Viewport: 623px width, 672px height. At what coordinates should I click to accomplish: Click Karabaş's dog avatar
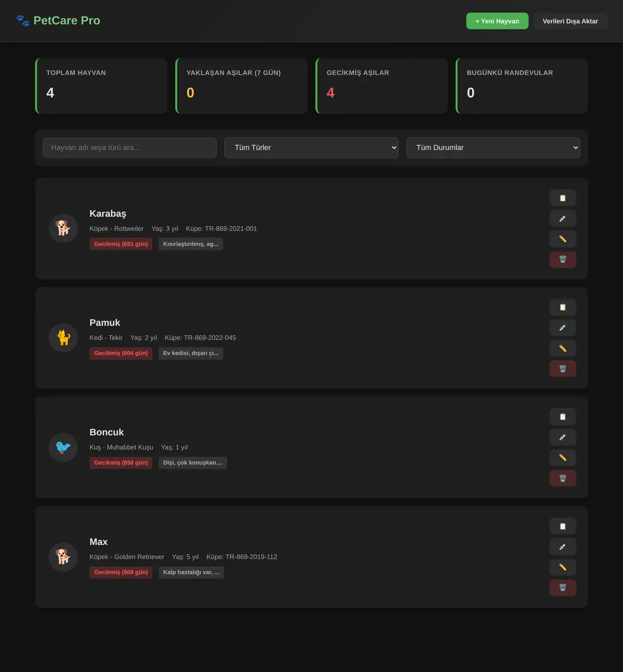point(63,229)
